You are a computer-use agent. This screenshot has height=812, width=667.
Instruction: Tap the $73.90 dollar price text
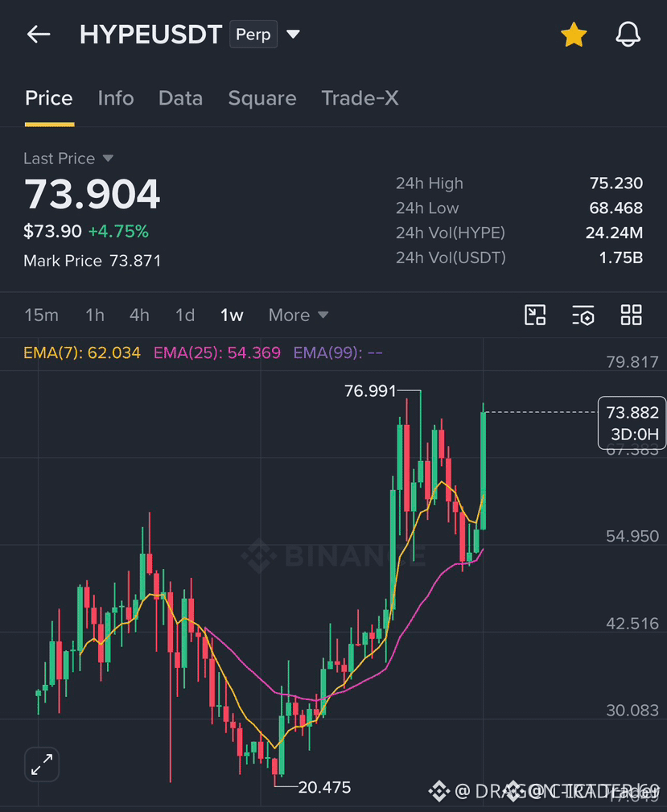click(52, 231)
